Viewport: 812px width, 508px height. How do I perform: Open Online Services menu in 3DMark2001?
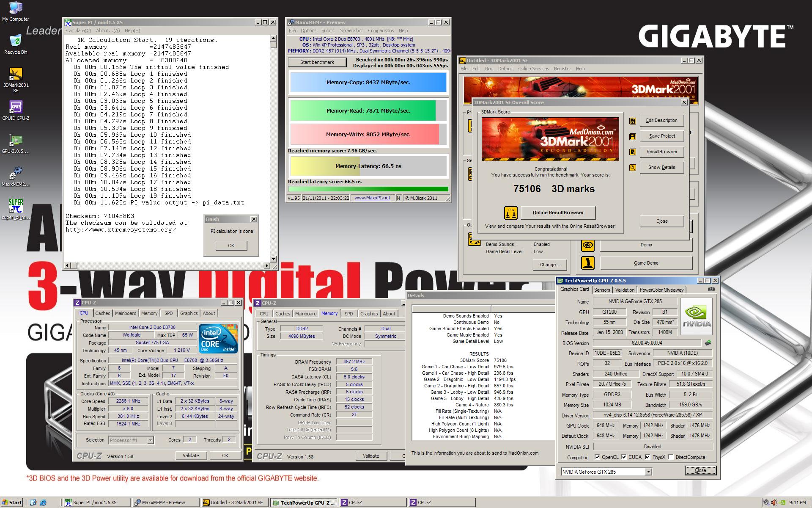[533, 69]
